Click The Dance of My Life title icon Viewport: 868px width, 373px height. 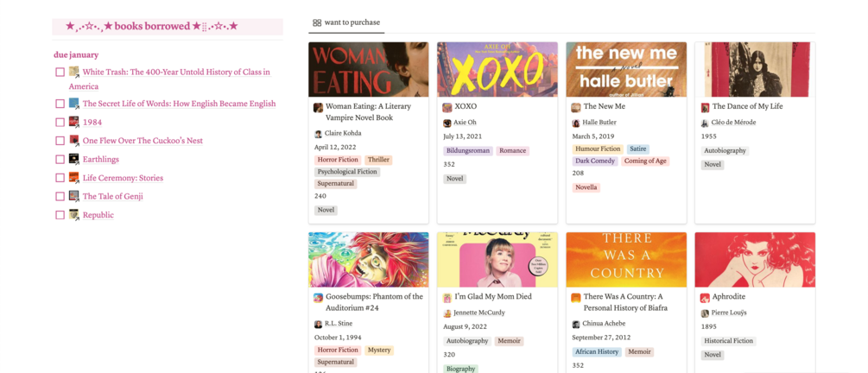705,107
